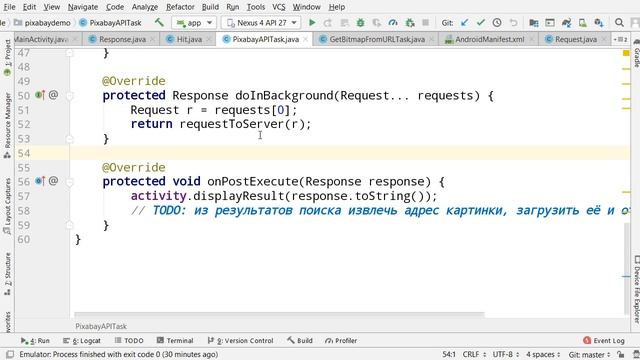
Task: Open Version Control tool window
Action: [x=240, y=340]
